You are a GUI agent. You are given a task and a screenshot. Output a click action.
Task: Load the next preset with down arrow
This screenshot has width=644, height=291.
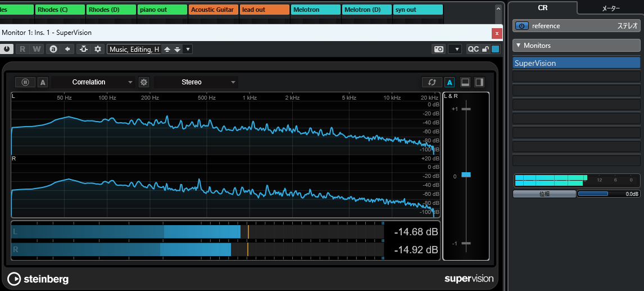pos(178,50)
